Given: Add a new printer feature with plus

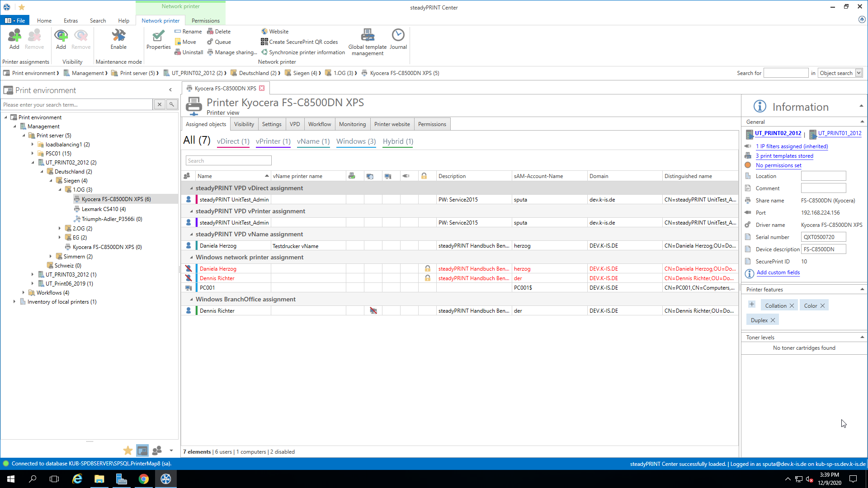Looking at the screenshot, I should pyautogui.click(x=752, y=305).
